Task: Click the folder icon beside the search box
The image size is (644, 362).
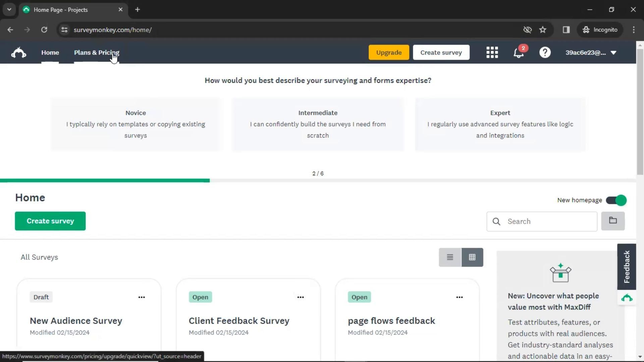Action: [x=613, y=221]
